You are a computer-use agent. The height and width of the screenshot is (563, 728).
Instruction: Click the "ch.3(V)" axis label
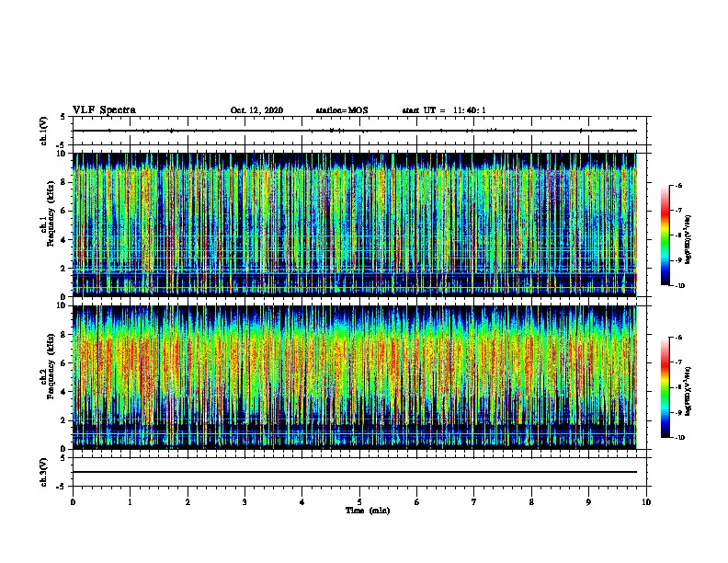coord(44,473)
